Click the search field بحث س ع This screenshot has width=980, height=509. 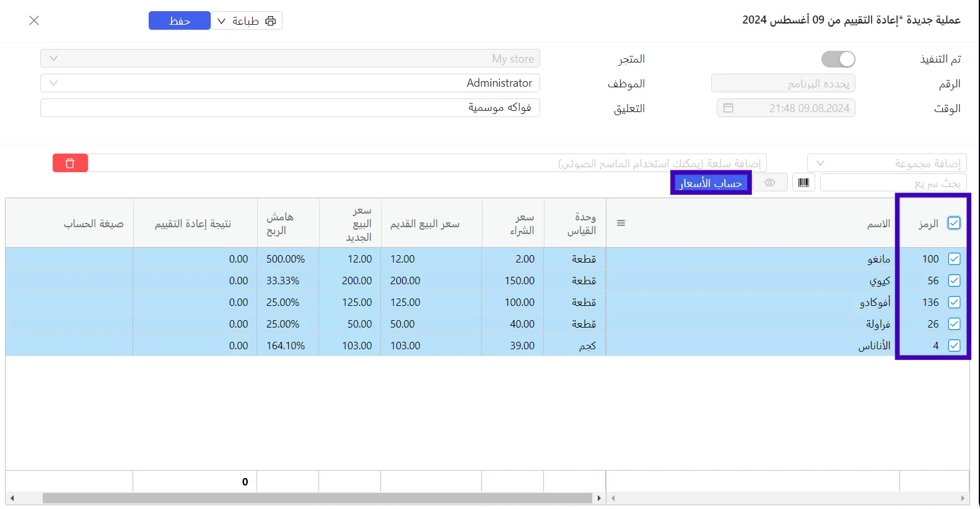tap(893, 183)
